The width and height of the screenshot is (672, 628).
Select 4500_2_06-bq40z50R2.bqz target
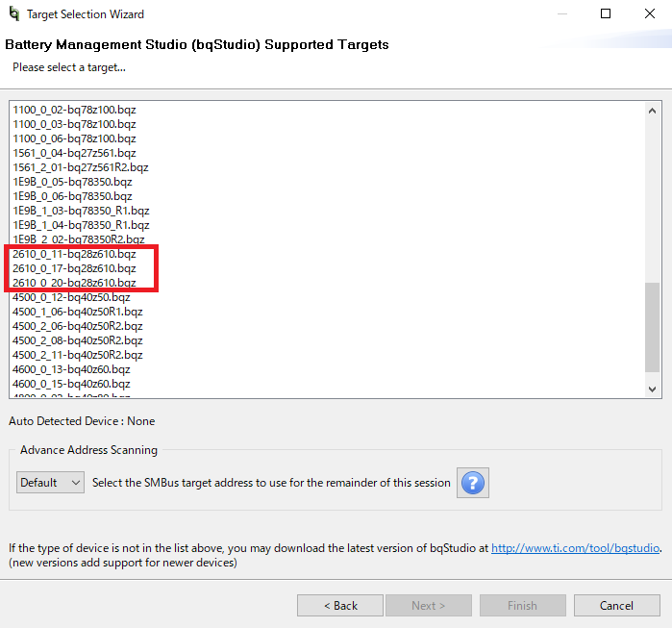pos(78,326)
